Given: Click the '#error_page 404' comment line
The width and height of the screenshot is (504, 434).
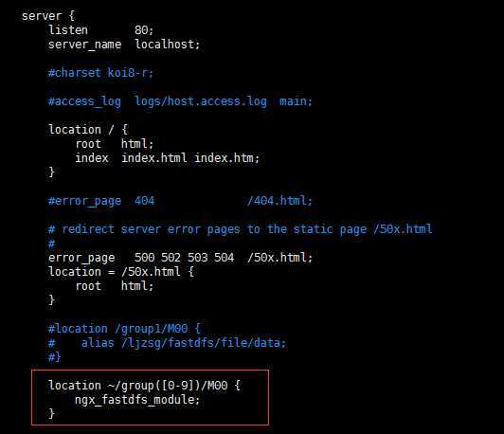Looking at the screenshot, I should tap(180, 201).
